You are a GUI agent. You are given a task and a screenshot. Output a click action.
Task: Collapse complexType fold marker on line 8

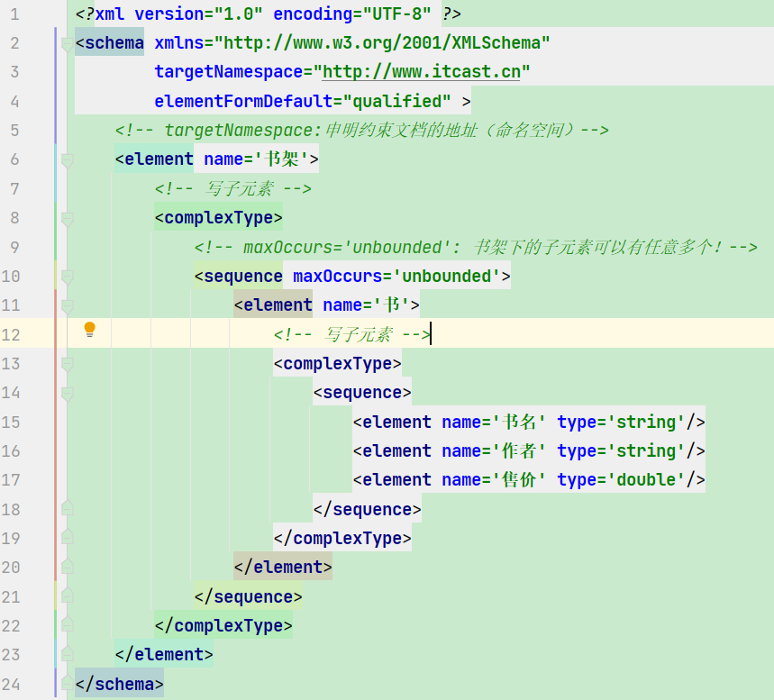pyautogui.click(x=68, y=219)
